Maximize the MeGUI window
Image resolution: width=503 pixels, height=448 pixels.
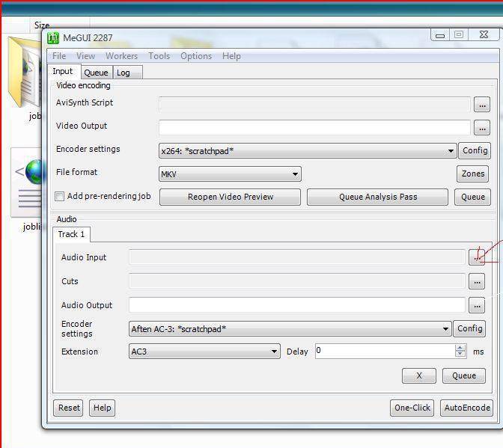click(x=459, y=34)
